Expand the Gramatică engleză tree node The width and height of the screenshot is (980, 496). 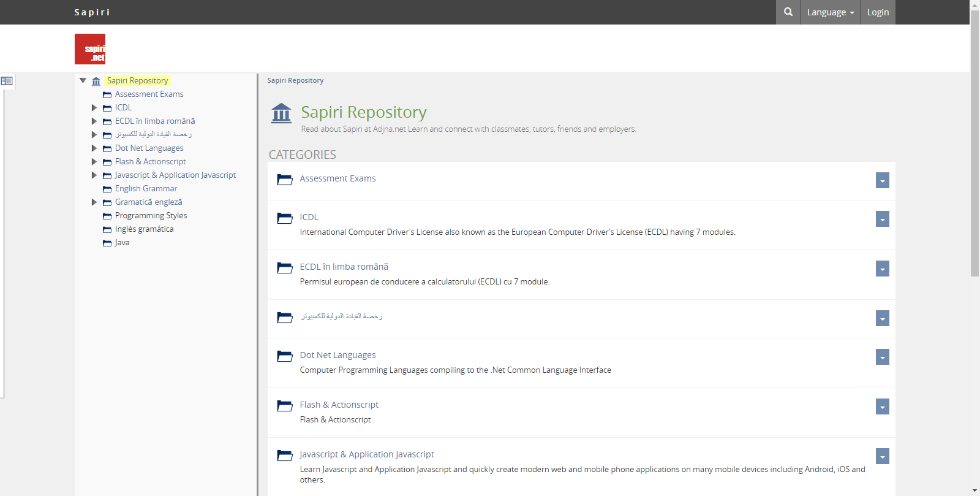coord(94,202)
